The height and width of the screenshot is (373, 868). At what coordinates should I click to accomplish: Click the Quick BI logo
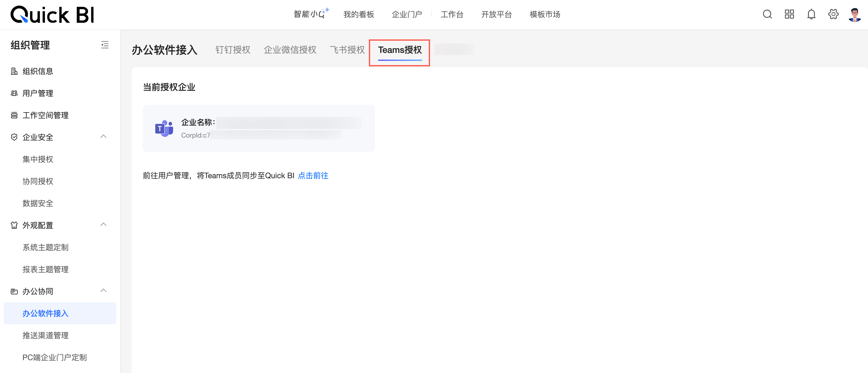[52, 15]
